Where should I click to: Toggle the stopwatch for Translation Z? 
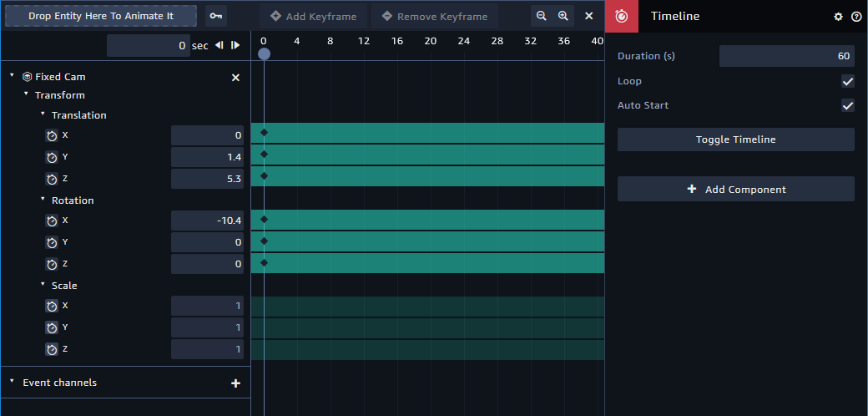coord(52,179)
